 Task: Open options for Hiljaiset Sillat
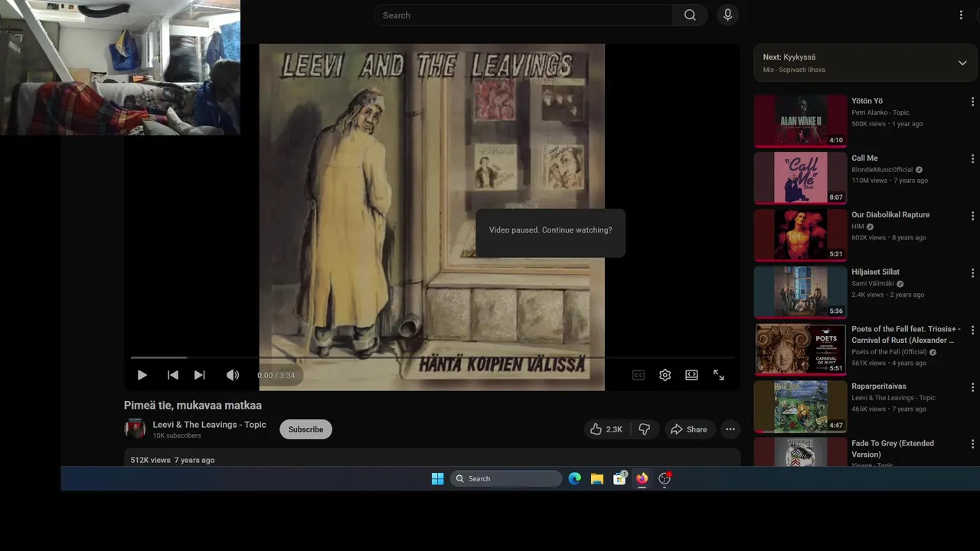click(972, 273)
